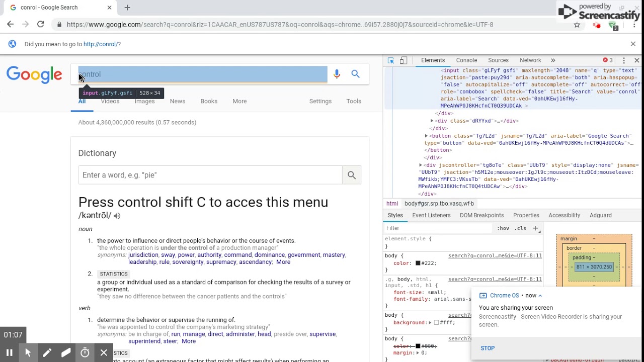The height and width of the screenshot is (362, 644).
Task: Go back with the browser back arrow
Action: tap(10, 24)
